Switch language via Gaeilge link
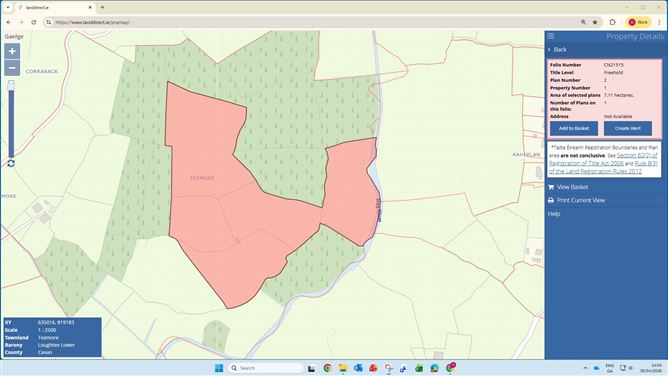Image resolution: width=668 pixels, height=376 pixels. (x=14, y=37)
